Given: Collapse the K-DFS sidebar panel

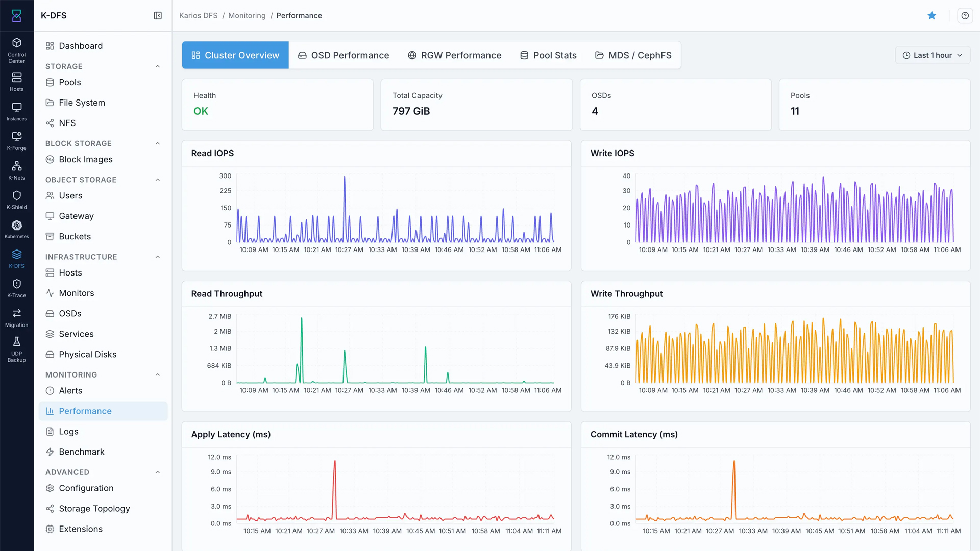Looking at the screenshot, I should pyautogui.click(x=158, y=16).
